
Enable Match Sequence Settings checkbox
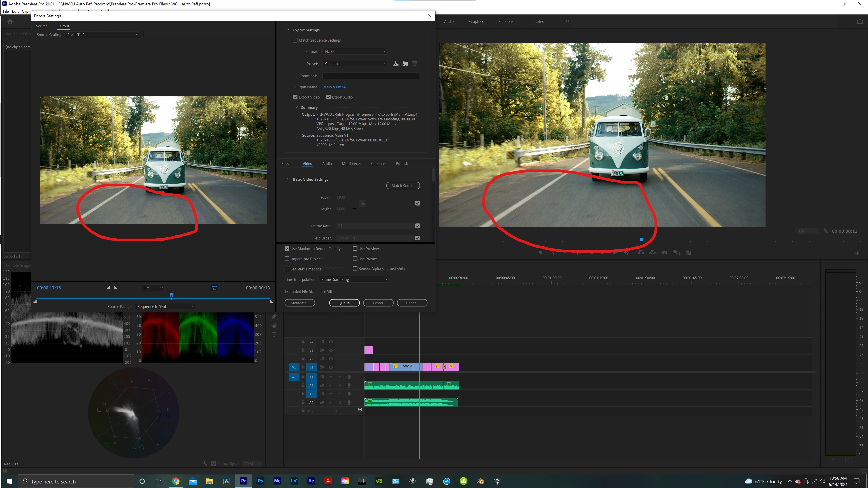coord(295,40)
